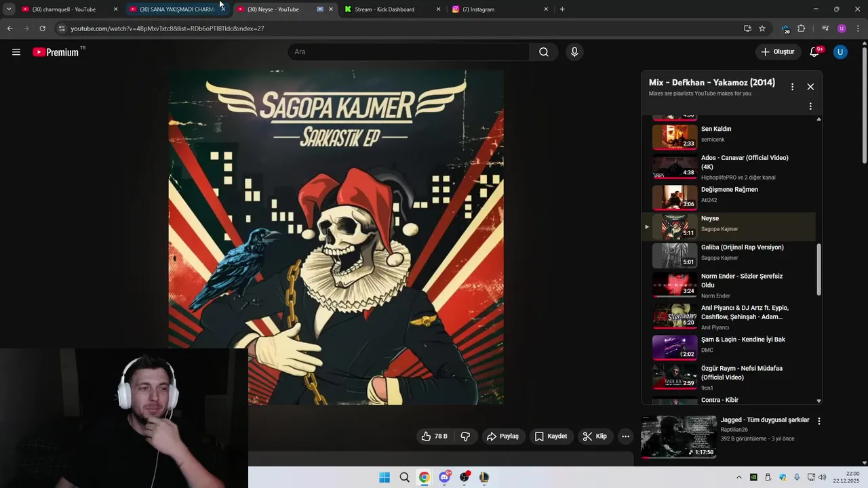The width and height of the screenshot is (868, 488).
Task: Reload the current page
Action: 42,28
